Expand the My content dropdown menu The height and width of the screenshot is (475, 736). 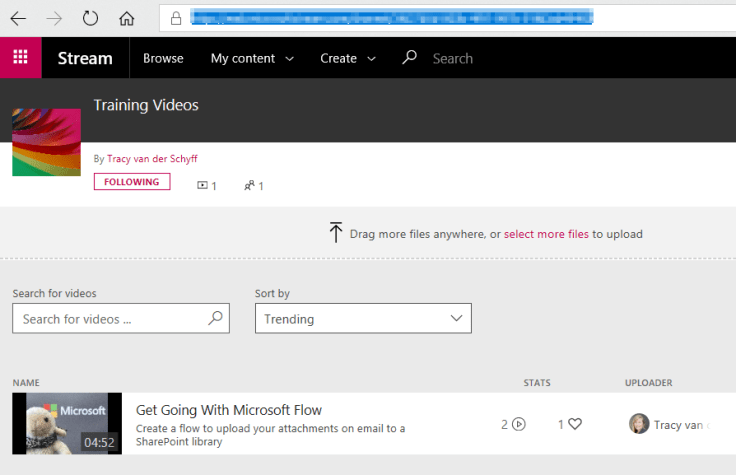252,58
